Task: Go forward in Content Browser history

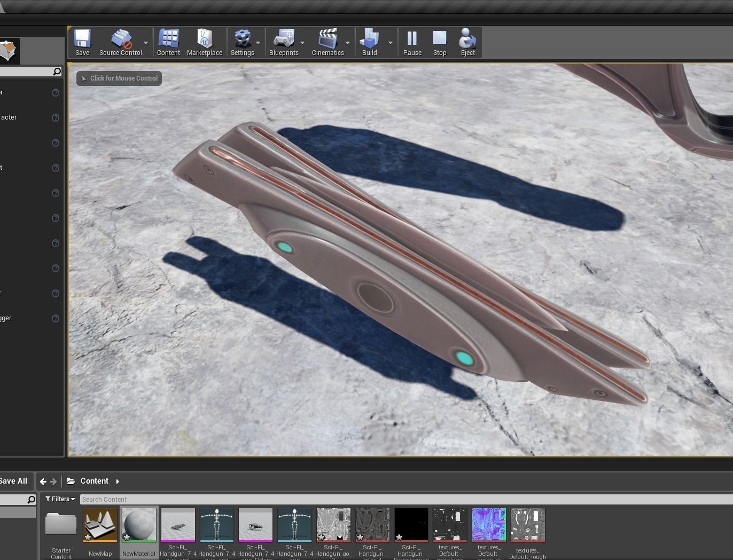Action: (x=53, y=481)
